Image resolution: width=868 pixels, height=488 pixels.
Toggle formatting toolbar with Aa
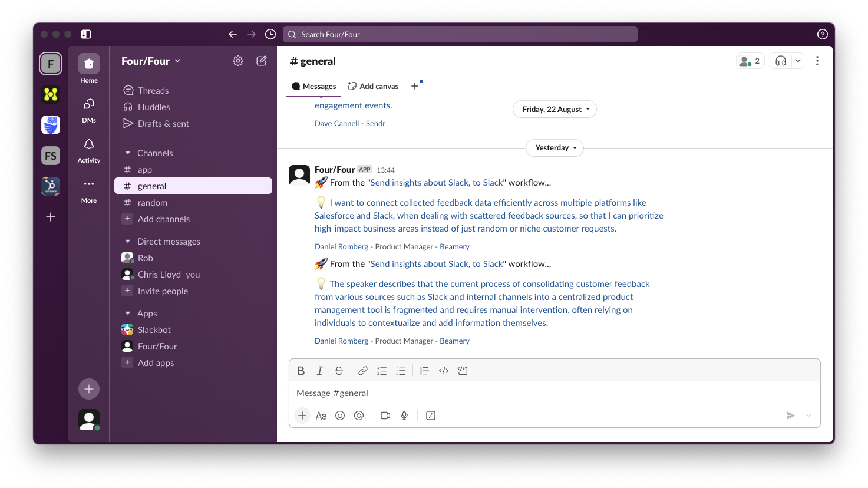pyautogui.click(x=321, y=416)
